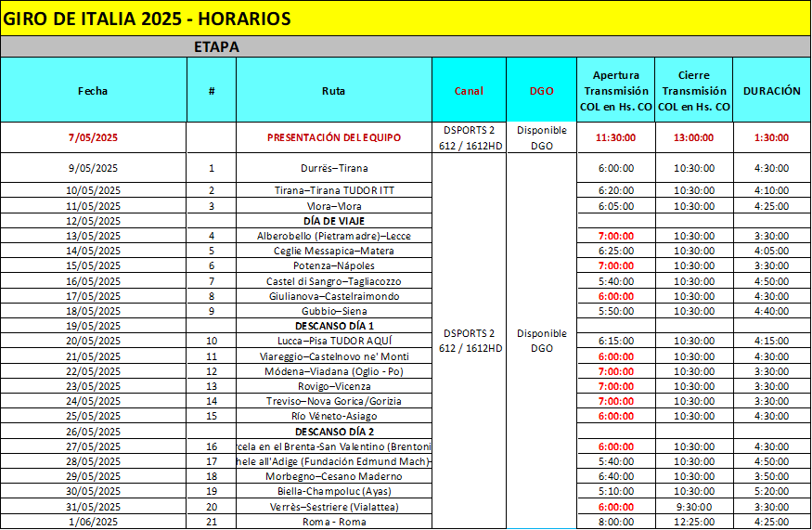This screenshot has width=812, height=530.
Task: Click the "DURACIÓN" column header
Action: 771,91
